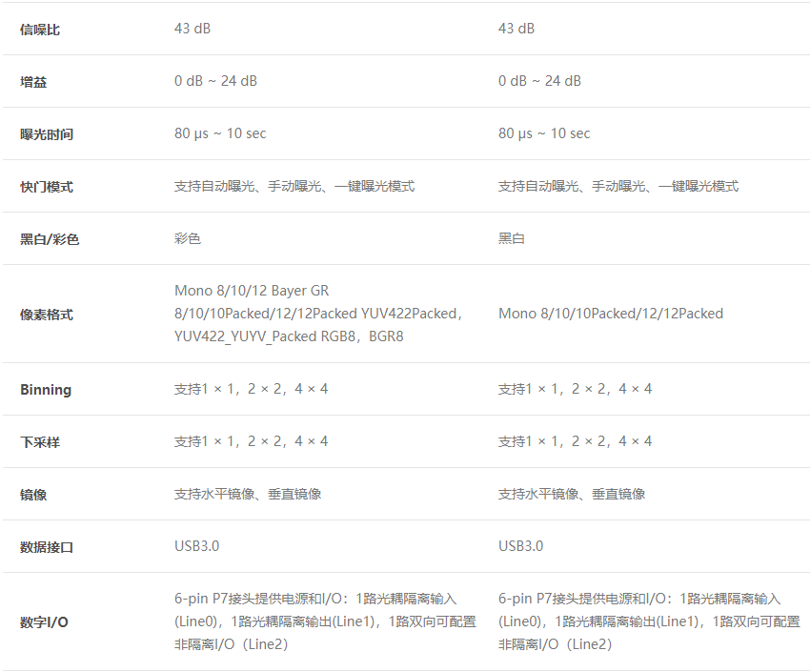Click the first USB3.0 value
The height and width of the screenshot is (672, 810).
[196, 546]
